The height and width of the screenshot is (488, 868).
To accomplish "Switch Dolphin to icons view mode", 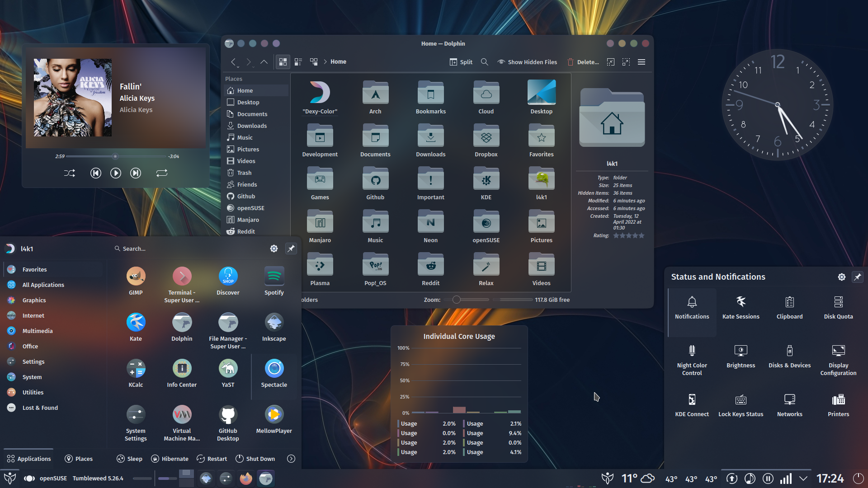I will pyautogui.click(x=283, y=62).
